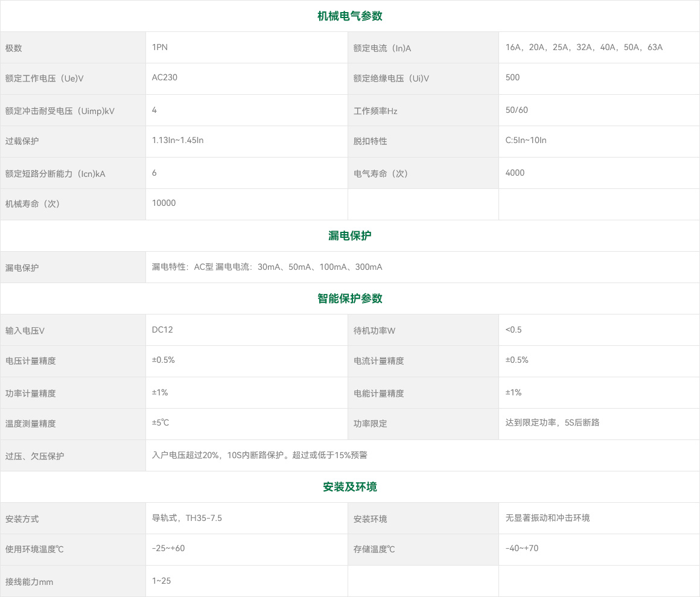Select the DC12 input voltage value
The width and height of the screenshot is (700, 597).
[162, 330]
